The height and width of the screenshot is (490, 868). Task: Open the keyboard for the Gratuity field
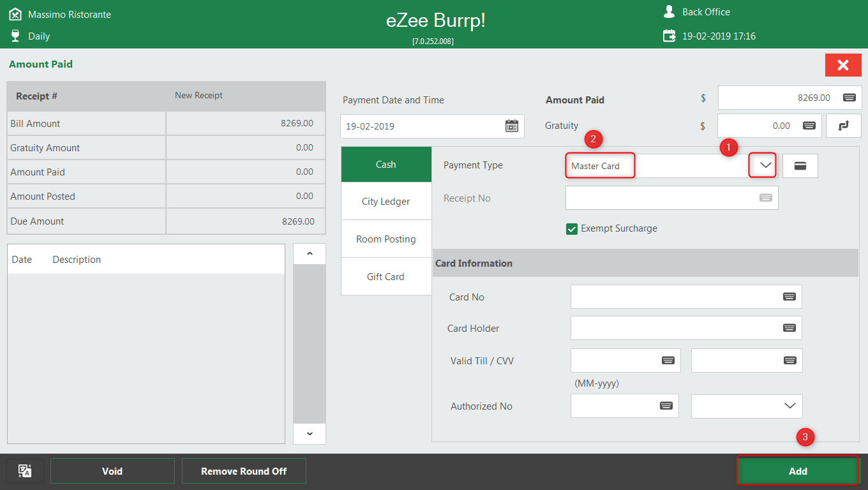(809, 126)
